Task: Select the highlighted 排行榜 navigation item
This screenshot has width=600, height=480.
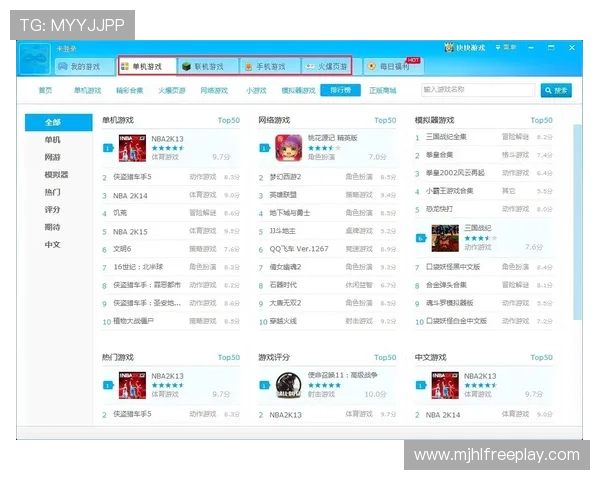Action: 341,90
